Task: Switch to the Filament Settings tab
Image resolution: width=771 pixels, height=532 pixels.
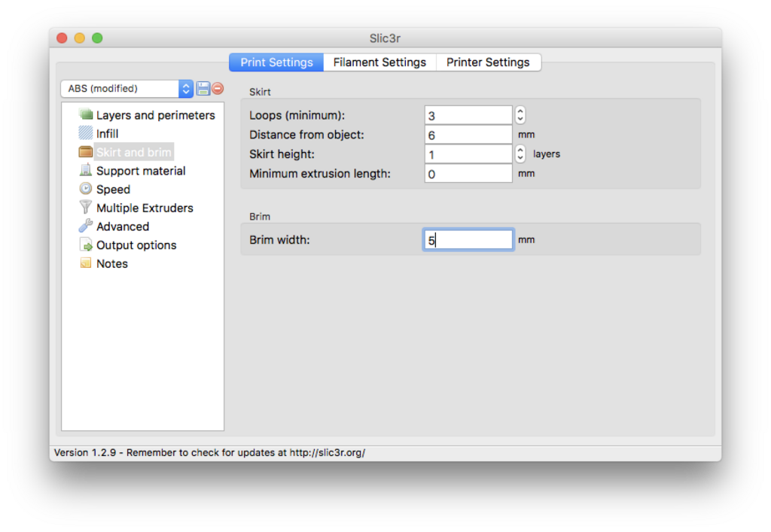Action: tap(379, 62)
